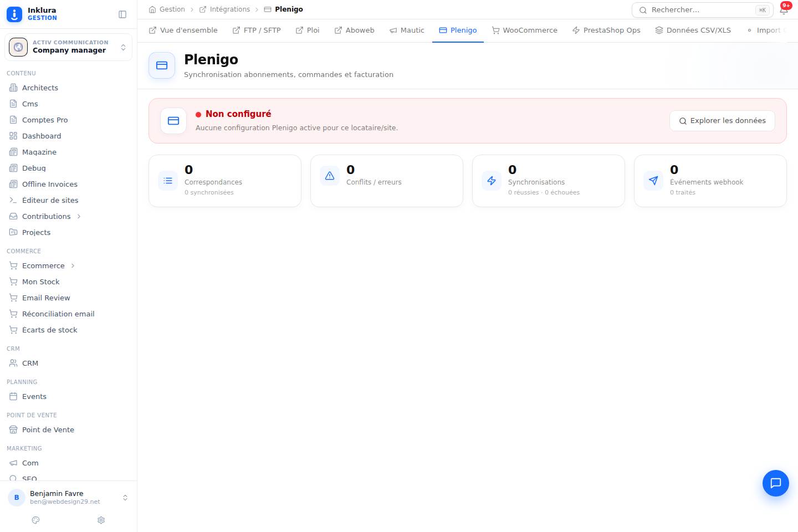Click the ben@webdesign29.net email text
This screenshot has width=798, height=532.
tap(65, 502)
